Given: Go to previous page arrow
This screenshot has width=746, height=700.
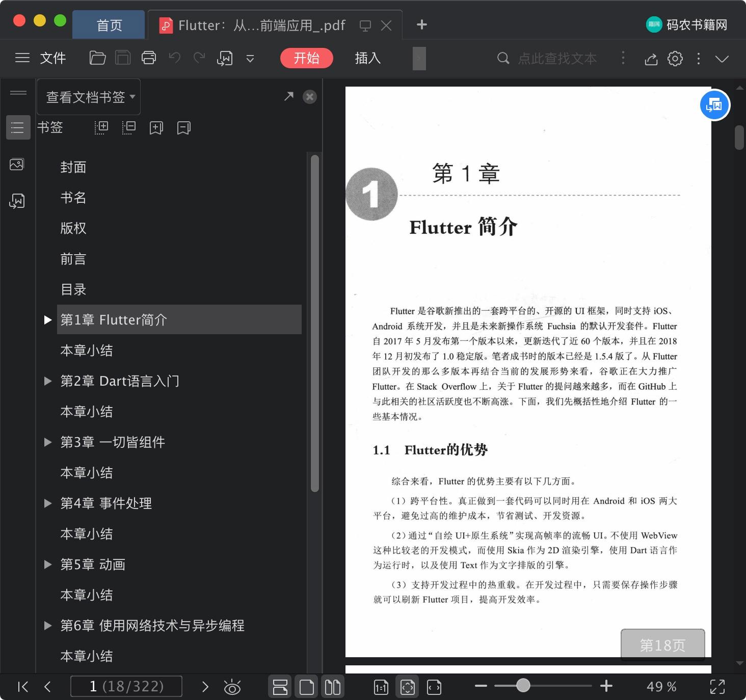Looking at the screenshot, I should click(47, 687).
